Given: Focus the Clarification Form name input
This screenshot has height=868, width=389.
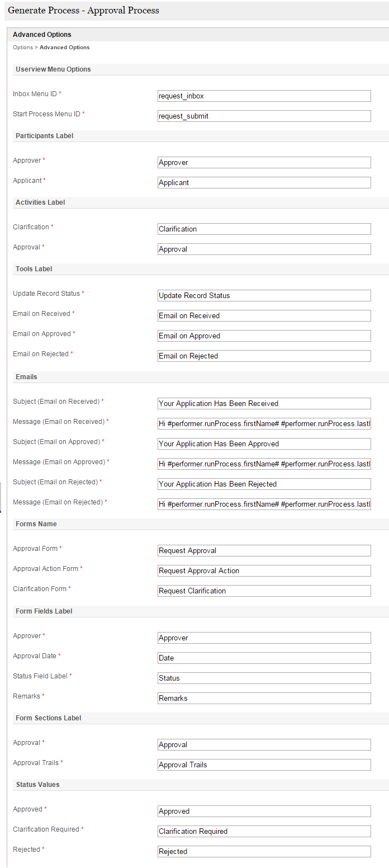Looking at the screenshot, I should pyautogui.click(x=264, y=591).
